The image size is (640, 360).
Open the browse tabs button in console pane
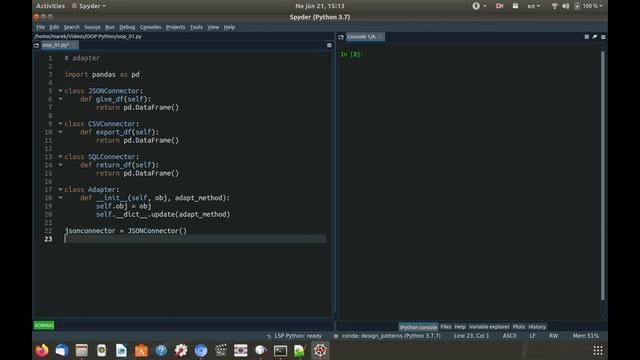point(341,37)
